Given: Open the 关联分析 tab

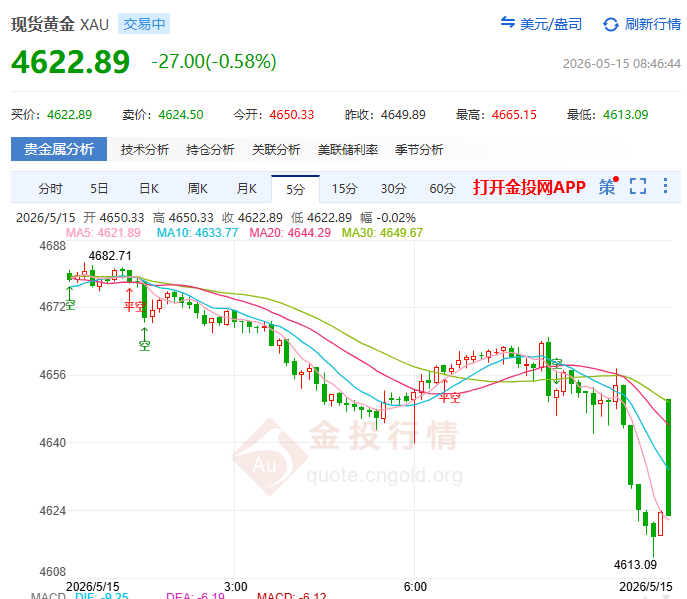Looking at the screenshot, I should click(276, 150).
